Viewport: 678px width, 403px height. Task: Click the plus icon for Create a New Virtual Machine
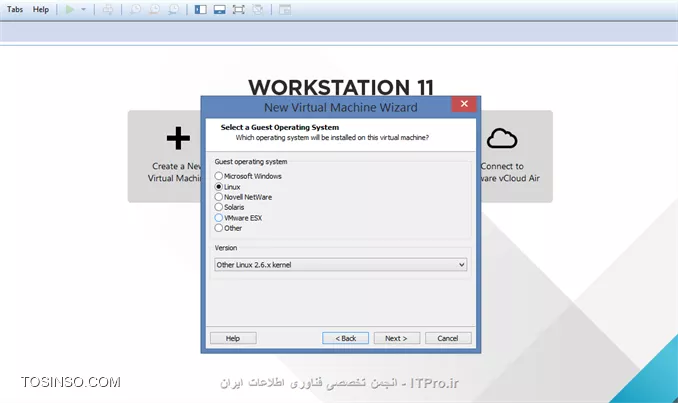(x=178, y=138)
